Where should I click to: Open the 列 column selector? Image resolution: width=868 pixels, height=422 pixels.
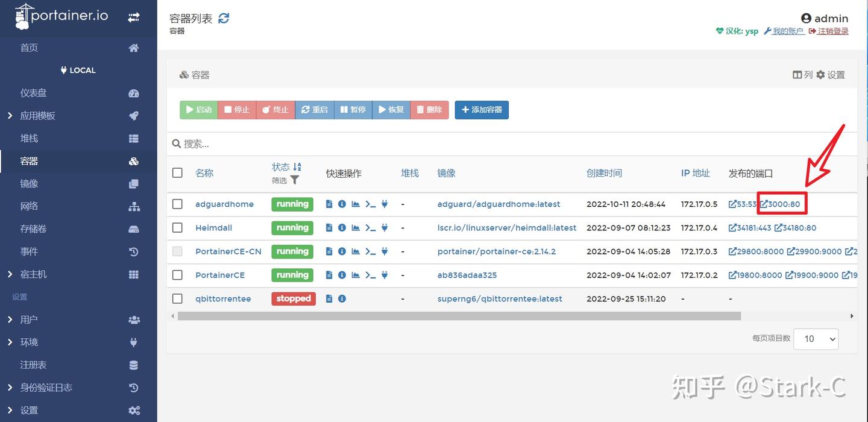tap(802, 75)
